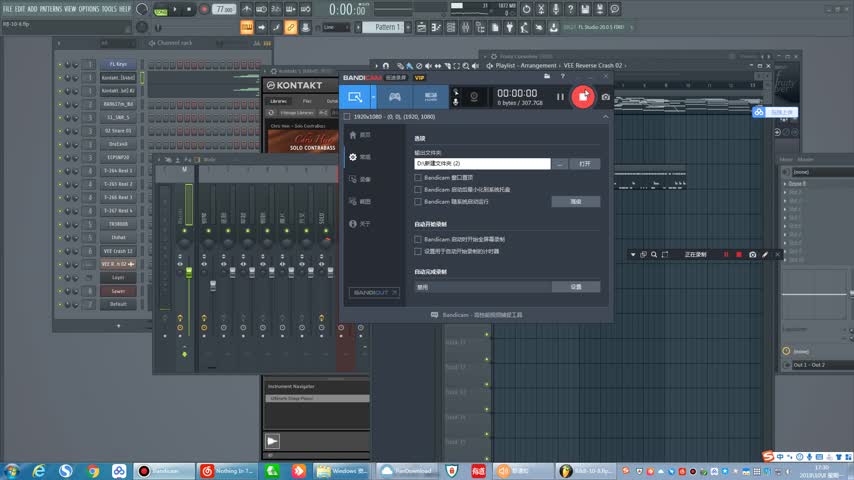Open Bandicam About info tab
Screen dimensions: 854x480
[x=361, y=224]
